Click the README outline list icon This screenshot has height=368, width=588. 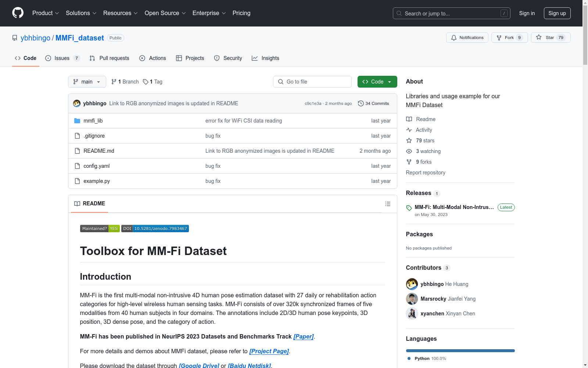click(387, 204)
